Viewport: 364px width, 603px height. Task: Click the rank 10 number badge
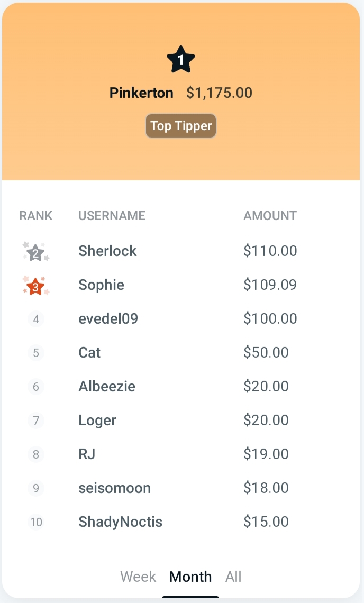click(x=36, y=522)
